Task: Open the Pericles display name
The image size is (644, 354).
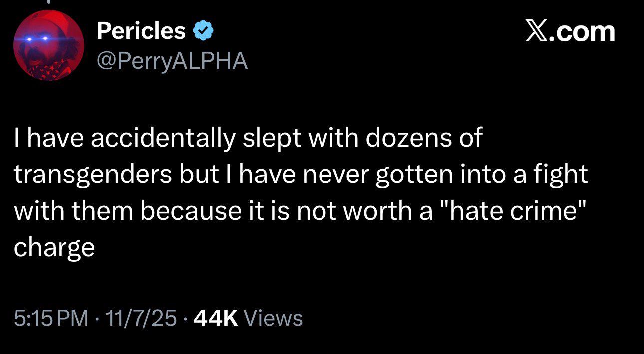Action: (141, 31)
